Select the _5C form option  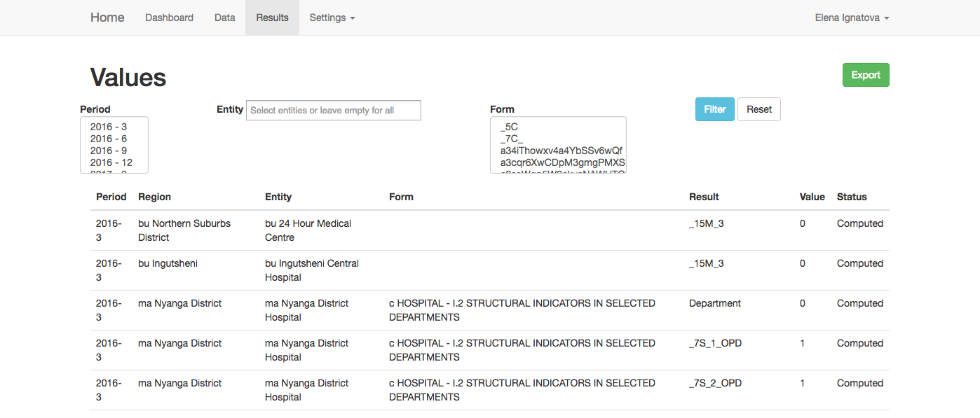(509, 127)
